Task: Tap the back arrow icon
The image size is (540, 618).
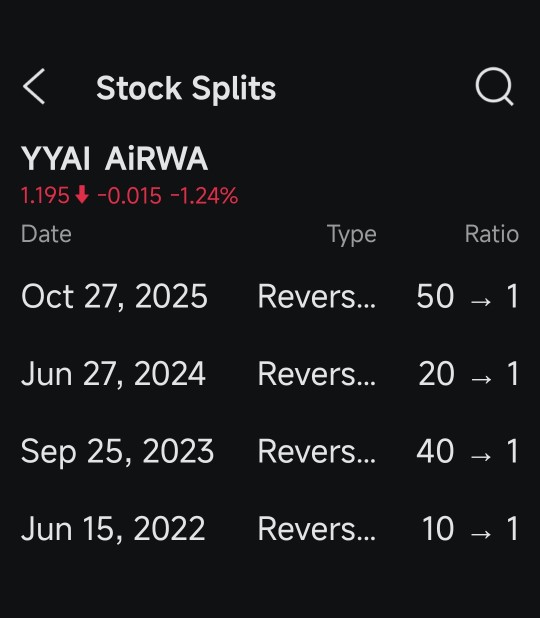Action: (34, 87)
